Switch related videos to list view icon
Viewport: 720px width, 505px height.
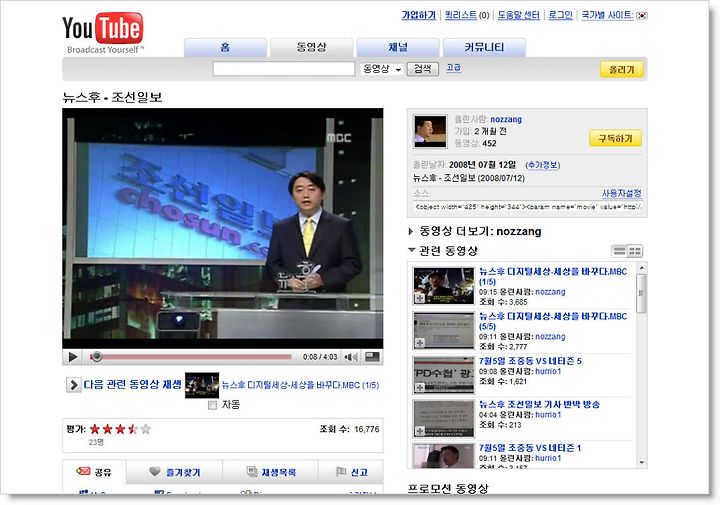619,251
